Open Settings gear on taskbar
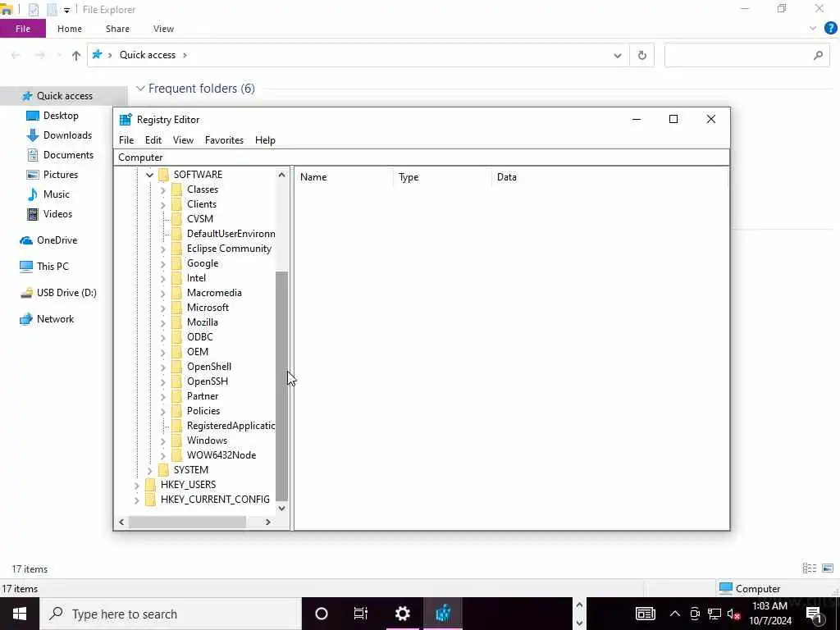 pyautogui.click(x=402, y=614)
